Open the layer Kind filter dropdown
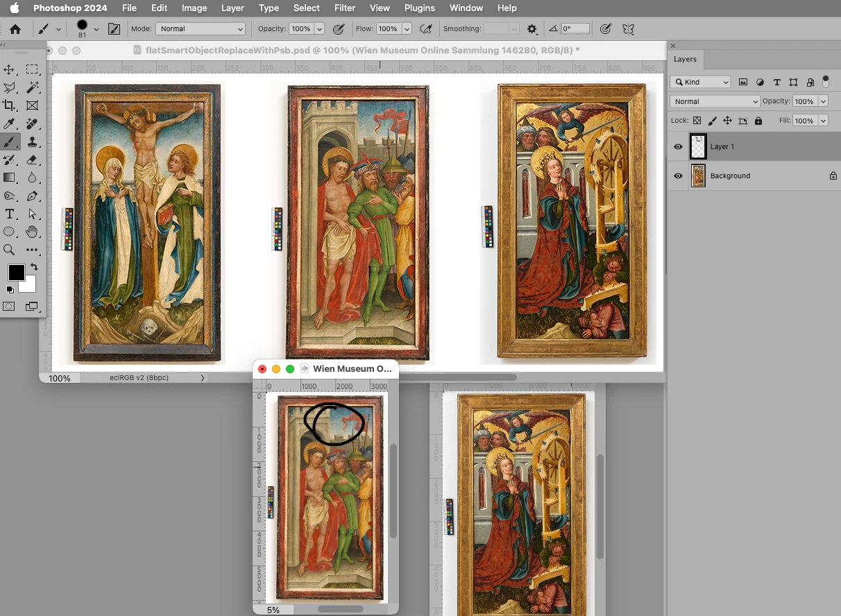841x616 pixels. pyautogui.click(x=700, y=82)
